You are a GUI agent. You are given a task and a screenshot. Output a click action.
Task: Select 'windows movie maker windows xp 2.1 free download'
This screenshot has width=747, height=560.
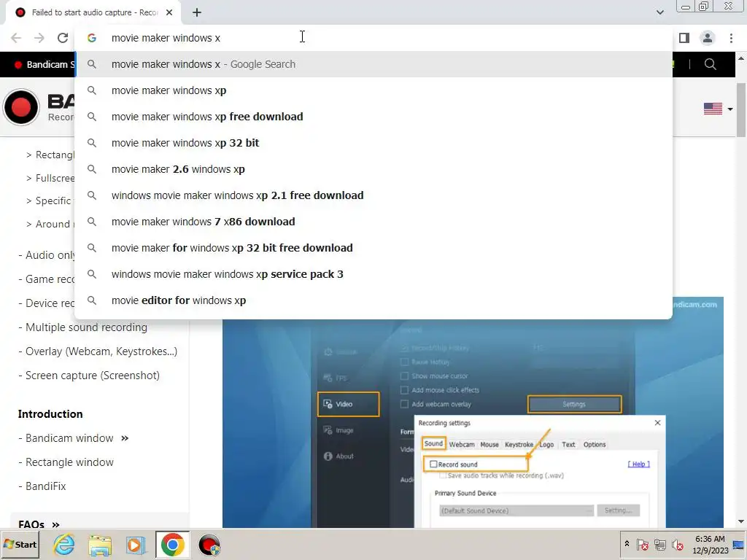(374, 195)
